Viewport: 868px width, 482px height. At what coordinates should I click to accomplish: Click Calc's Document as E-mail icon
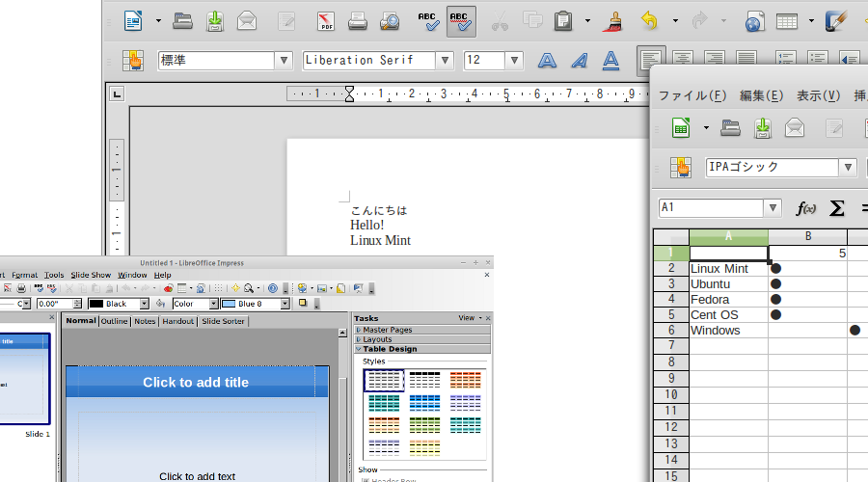pyautogui.click(x=795, y=128)
